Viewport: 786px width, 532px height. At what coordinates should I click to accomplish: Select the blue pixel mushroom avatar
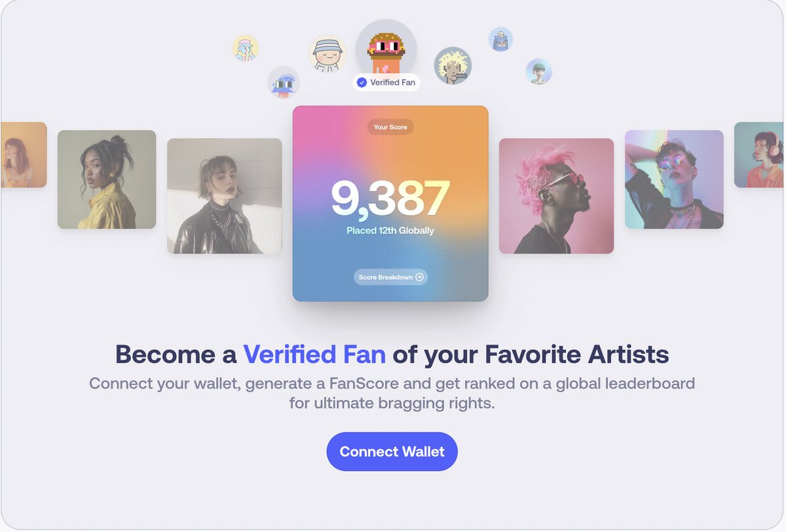tap(284, 83)
